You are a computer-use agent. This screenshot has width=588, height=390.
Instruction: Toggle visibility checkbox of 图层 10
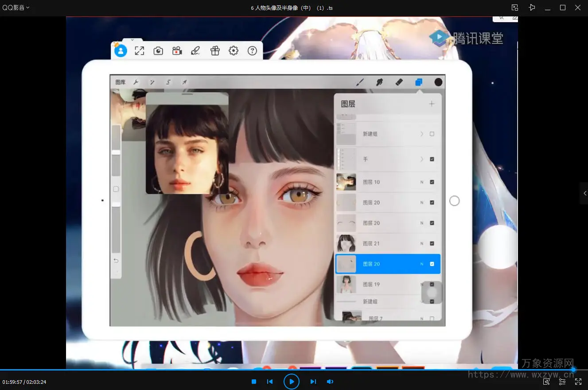(x=432, y=182)
